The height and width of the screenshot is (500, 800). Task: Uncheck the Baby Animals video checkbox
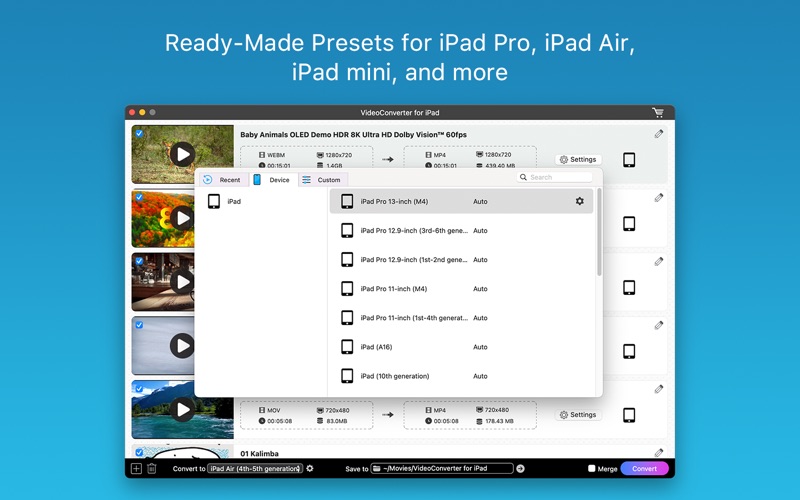pos(139,134)
